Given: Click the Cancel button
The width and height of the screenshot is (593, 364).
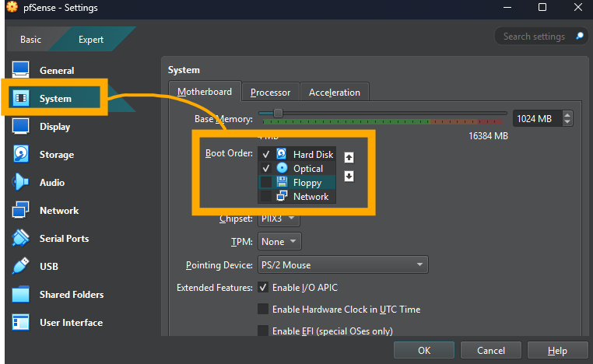Looking at the screenshot, I should pos(491,351).
